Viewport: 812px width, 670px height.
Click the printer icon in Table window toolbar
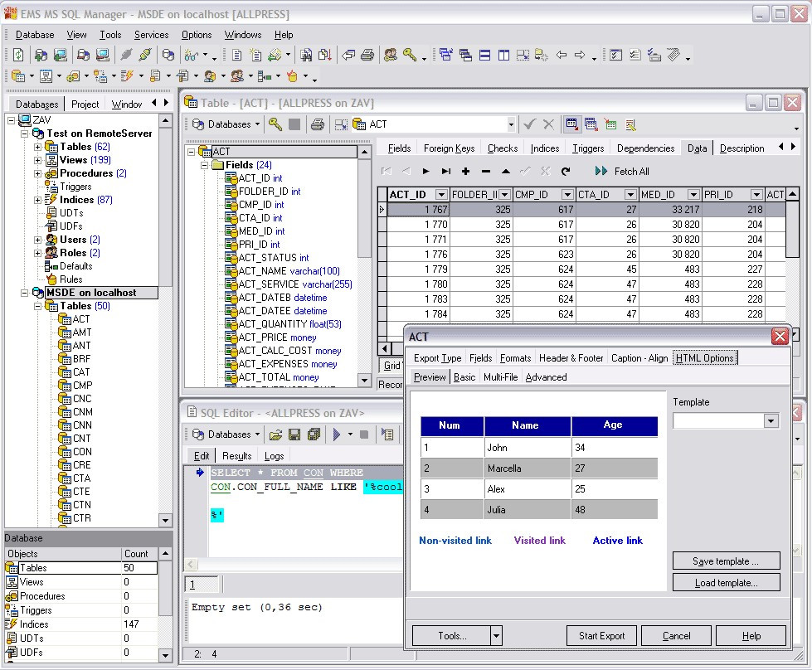[x=318, y=124]
